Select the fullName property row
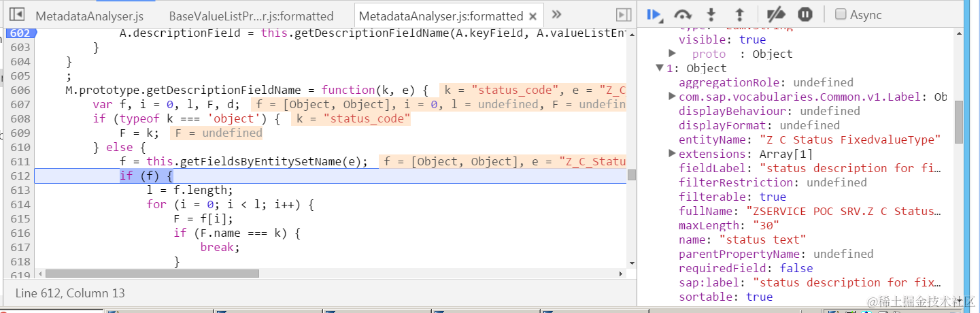The width and height of the screenshot is (980, 313). click(811, 211)
